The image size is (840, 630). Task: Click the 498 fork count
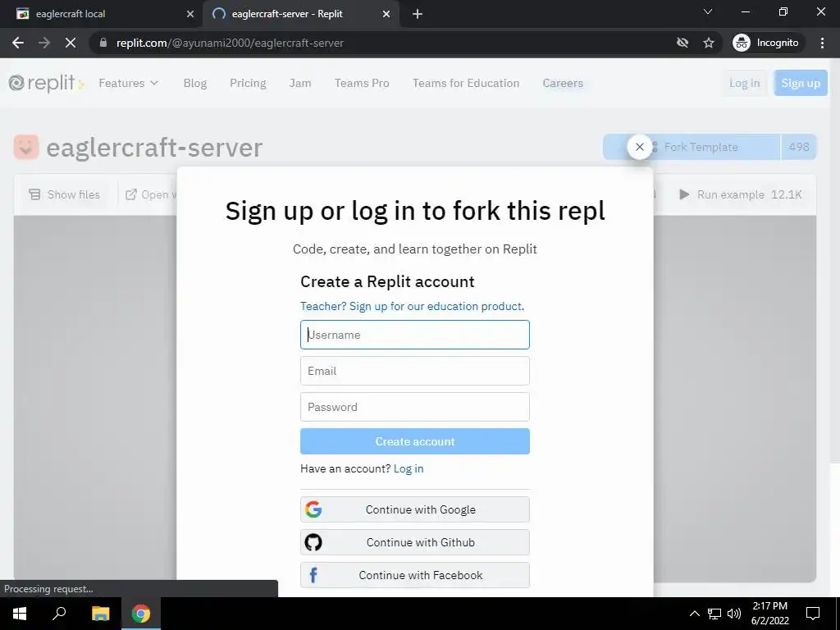click(798, 147)
